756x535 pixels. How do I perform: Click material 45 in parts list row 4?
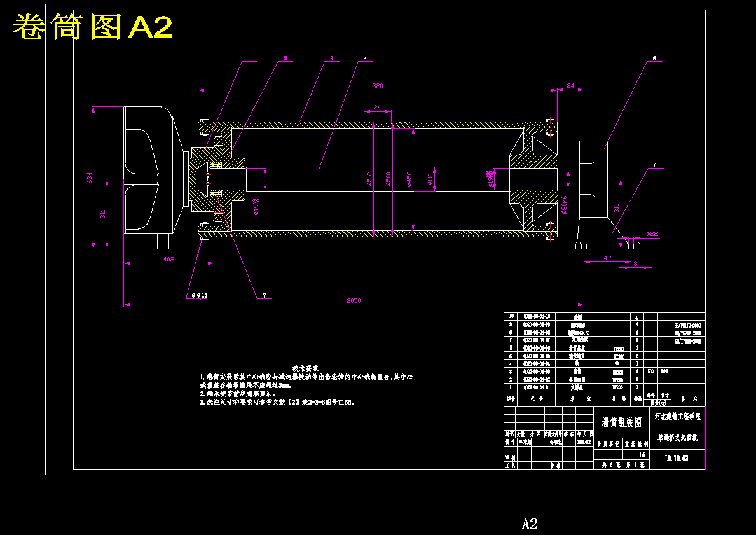pyautogui.click(x=618, y=363)
